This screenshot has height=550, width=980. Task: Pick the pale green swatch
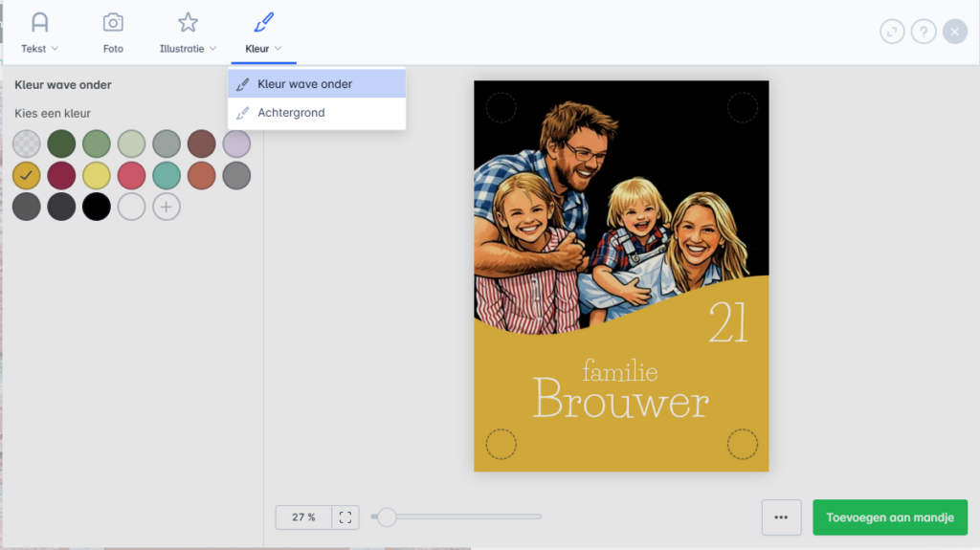pos(131,143)
